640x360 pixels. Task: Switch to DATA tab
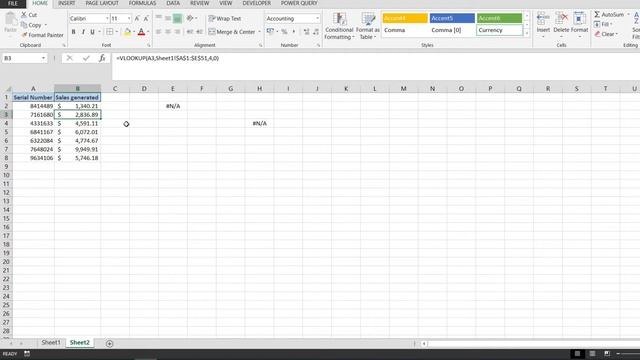point(173,3)
